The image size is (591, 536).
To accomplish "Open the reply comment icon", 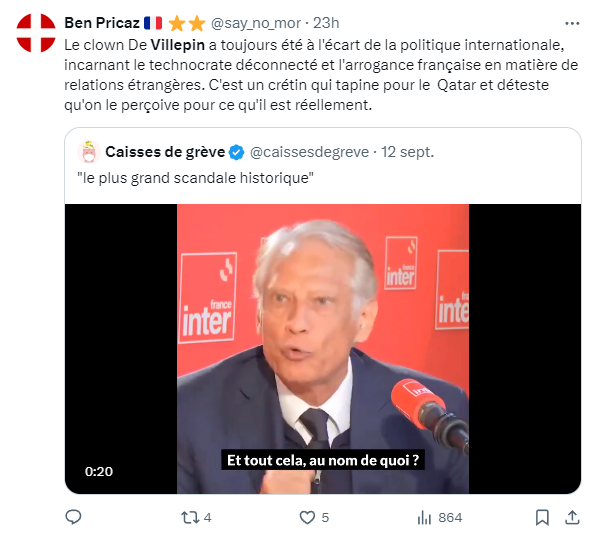I will coord(73,517).
